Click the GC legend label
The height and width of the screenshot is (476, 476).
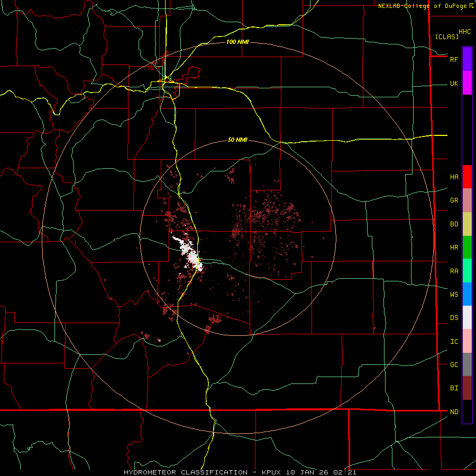click(454, 365)
